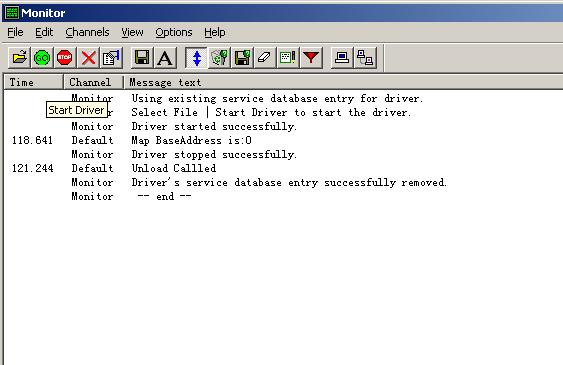Open the View menu
This screenshot has width=563, height=365.
coord(132,32)
